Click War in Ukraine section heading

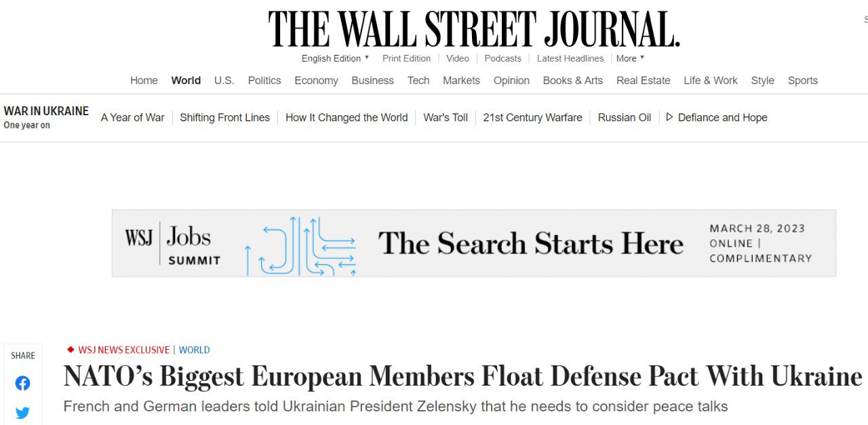(x=46, y=111)
